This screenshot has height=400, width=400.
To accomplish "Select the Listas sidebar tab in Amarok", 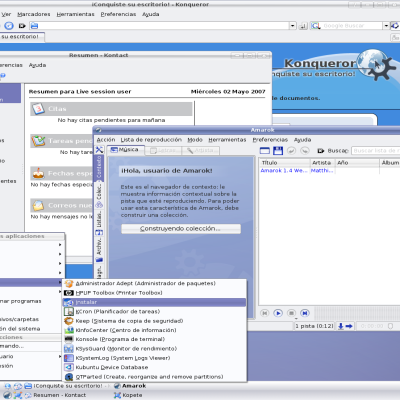I will (x=99, y=223).
